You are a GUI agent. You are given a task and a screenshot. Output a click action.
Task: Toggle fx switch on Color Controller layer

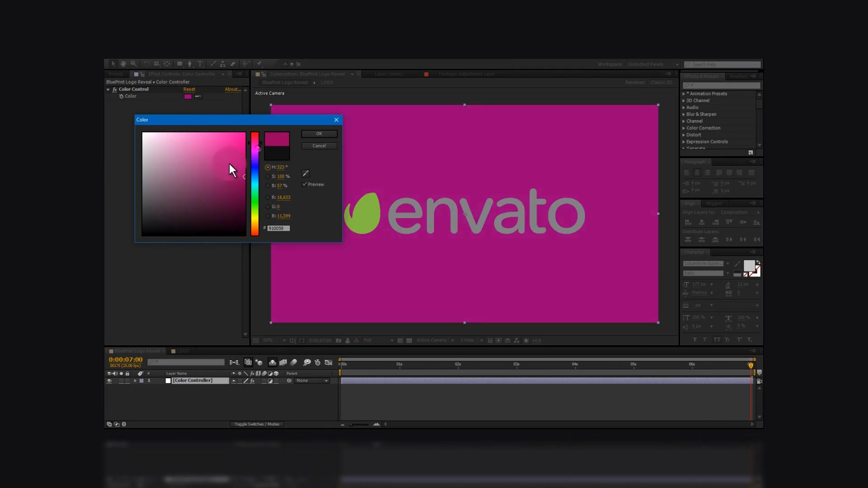click(252, 381)
